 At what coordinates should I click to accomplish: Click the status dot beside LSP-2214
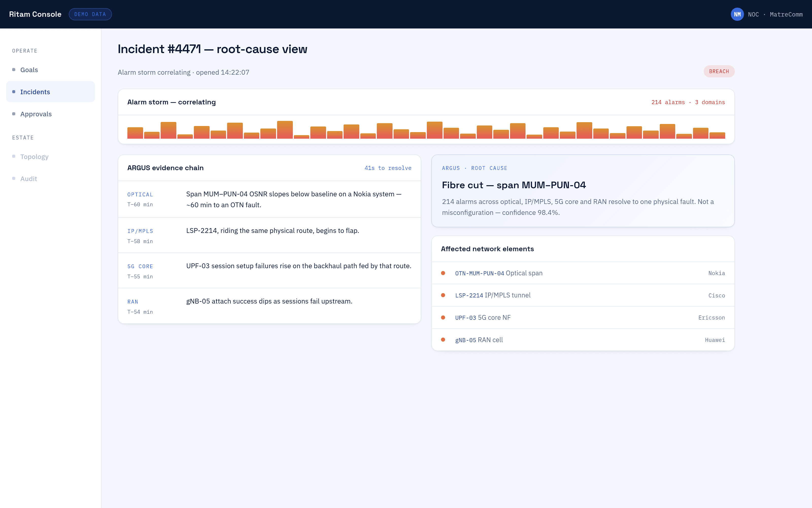(x=443, y=295)
